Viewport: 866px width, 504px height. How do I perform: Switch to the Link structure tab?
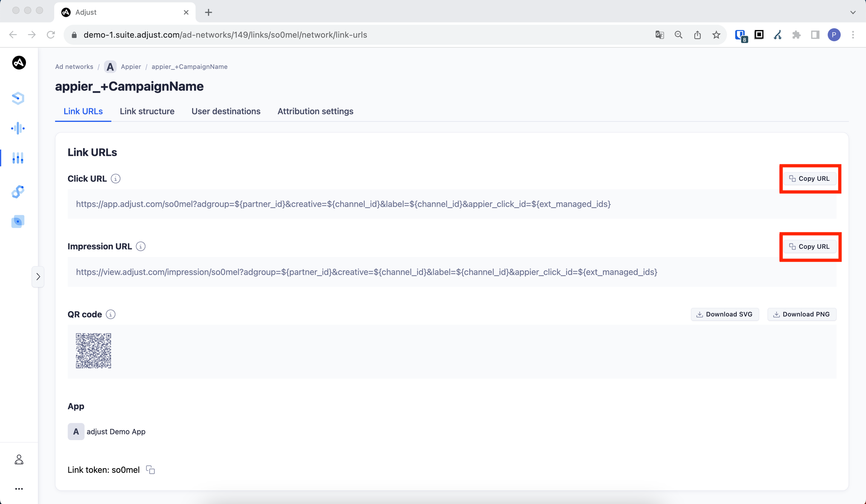pos(147,111)
